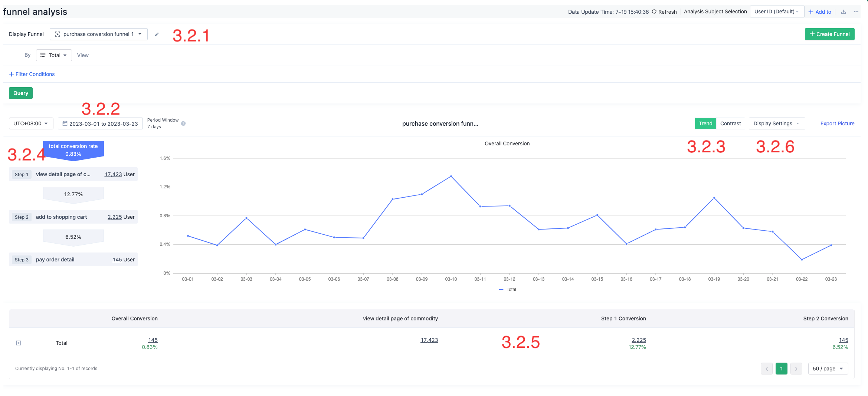Click the list icon inside the Total selector
The image size is (868, 396).
coord(43,55)
